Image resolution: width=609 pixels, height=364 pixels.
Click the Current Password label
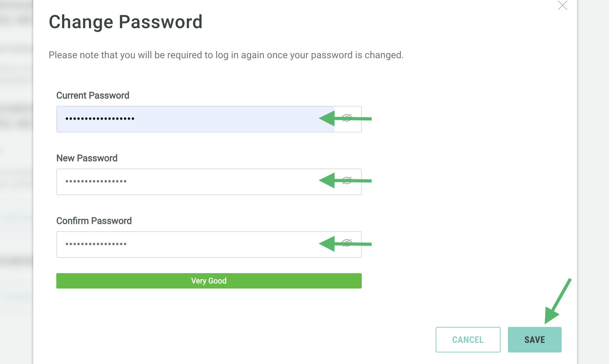click(93, 95)
